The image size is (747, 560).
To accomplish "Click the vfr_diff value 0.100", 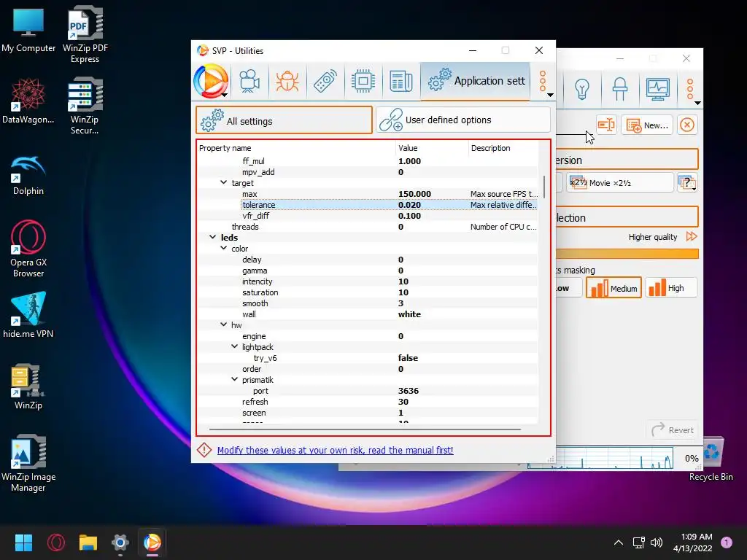I will coord(409,216).
